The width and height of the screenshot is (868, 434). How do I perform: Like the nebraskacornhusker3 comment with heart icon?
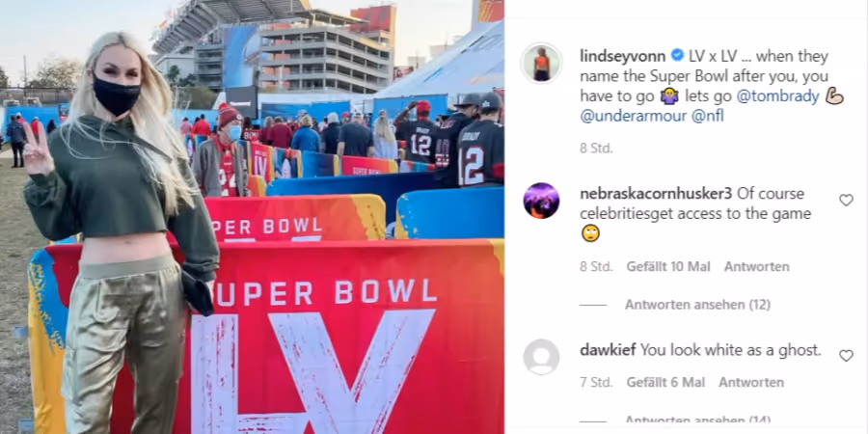pyautogui.click(x=846, y=201)
